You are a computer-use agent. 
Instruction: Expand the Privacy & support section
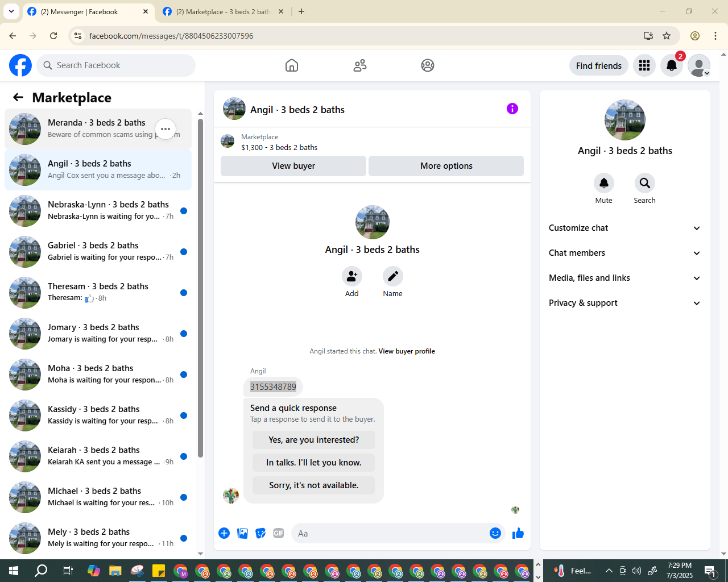coord(625,303)
